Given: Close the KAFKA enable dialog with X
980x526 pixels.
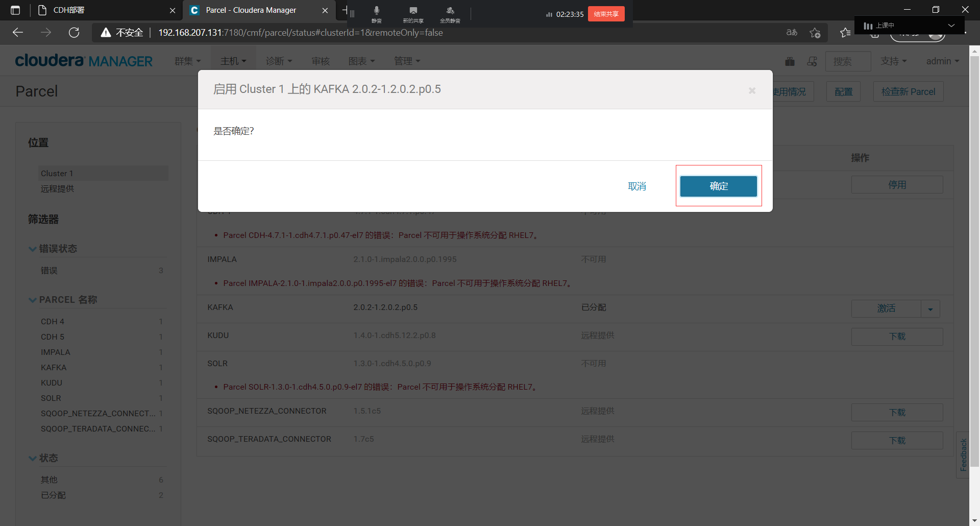Looking at the screenshot, I should tap(752, 90).
